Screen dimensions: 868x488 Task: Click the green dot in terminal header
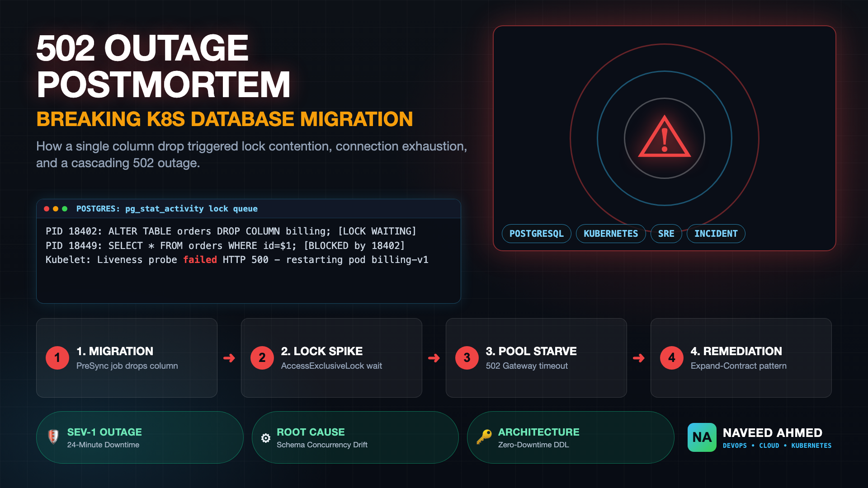[x=65, y=209]
